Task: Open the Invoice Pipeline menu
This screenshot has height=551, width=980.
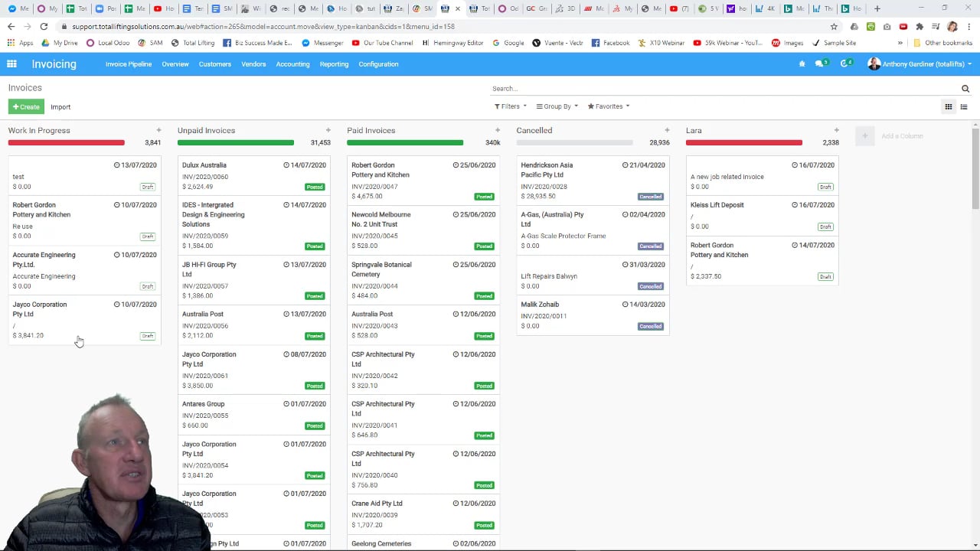Action: [129, 64]
